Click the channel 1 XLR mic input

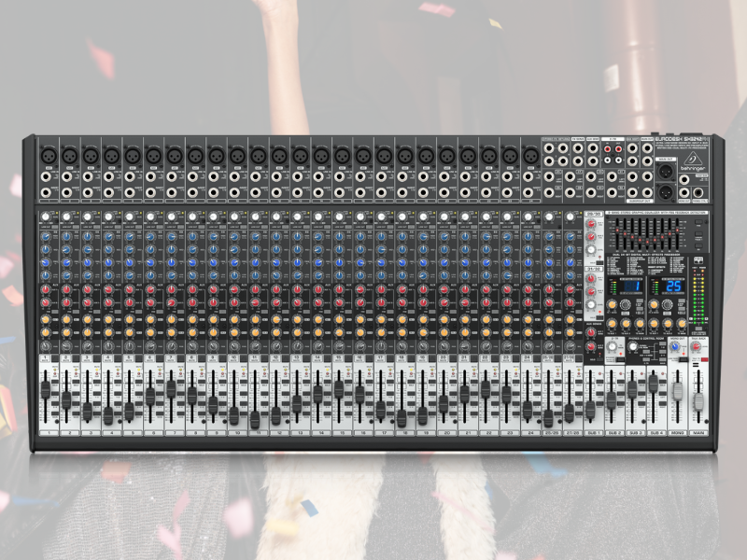(x=49, y=155)
